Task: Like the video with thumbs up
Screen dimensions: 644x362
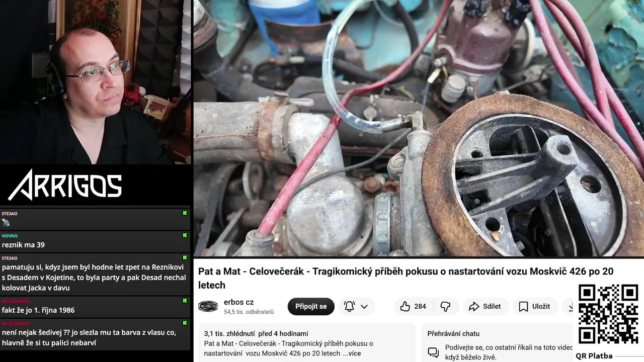Action: pyautogui.click(x=413, y=306)
